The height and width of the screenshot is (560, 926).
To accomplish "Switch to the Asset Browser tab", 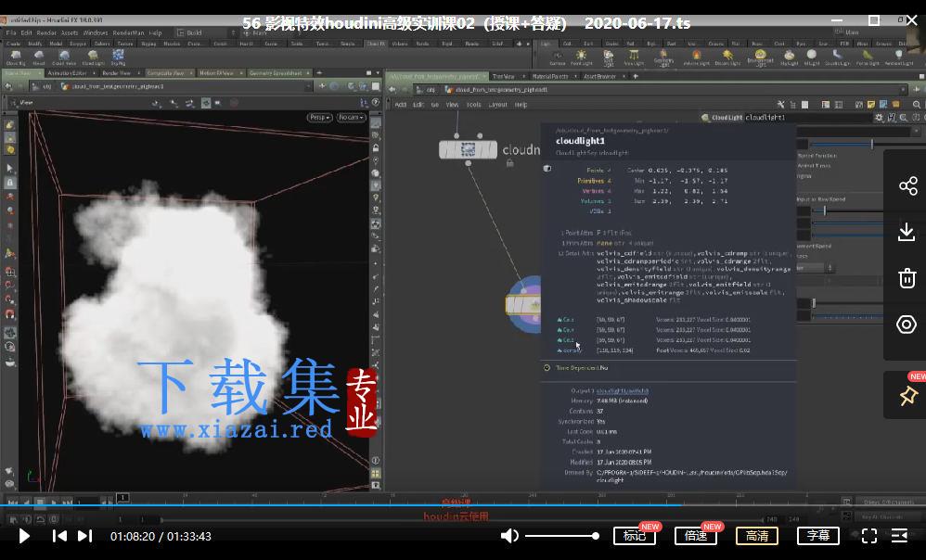I will coord(599,77).
